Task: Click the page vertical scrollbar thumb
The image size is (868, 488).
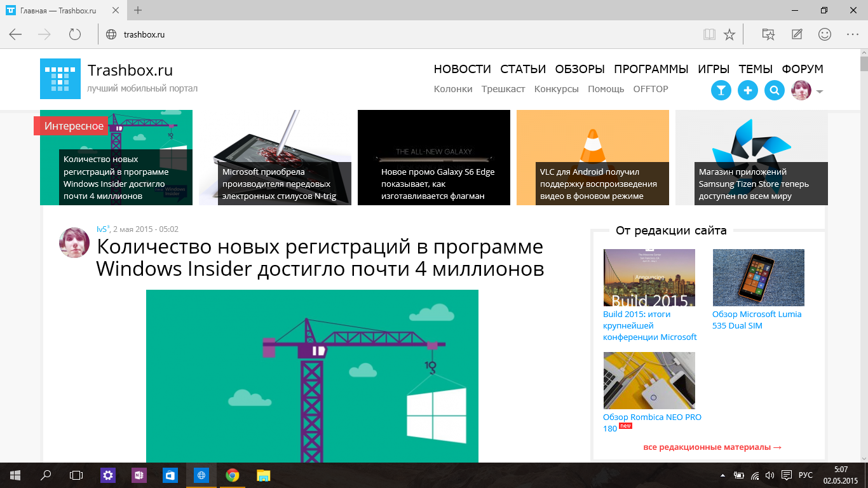Action: coord(864,64)
